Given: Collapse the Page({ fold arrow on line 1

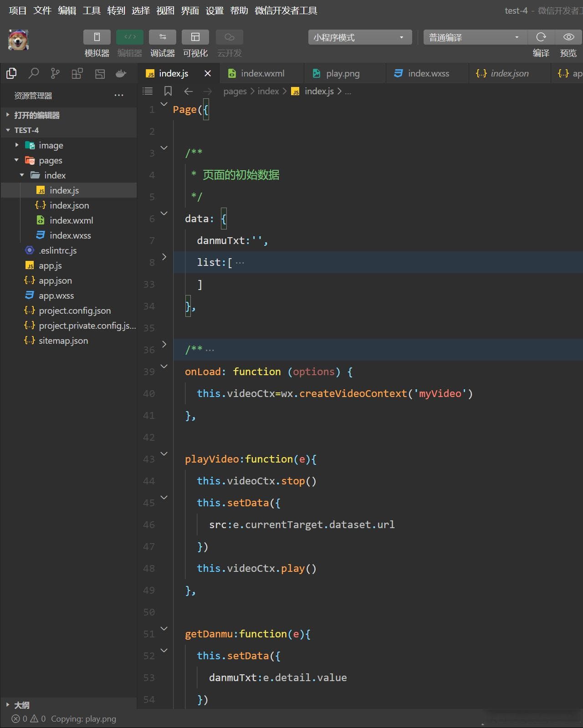Looking at the screenshot, I should click(x=164, y=104).
